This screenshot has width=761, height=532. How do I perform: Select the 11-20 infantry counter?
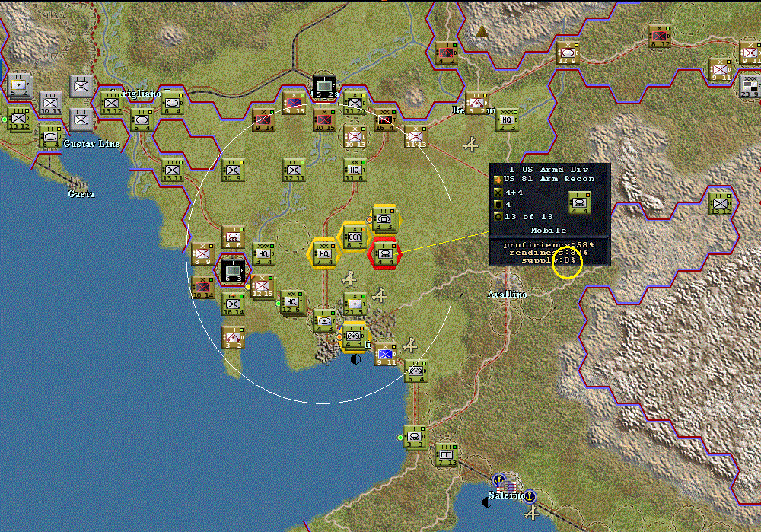click(x=355, y=104)
